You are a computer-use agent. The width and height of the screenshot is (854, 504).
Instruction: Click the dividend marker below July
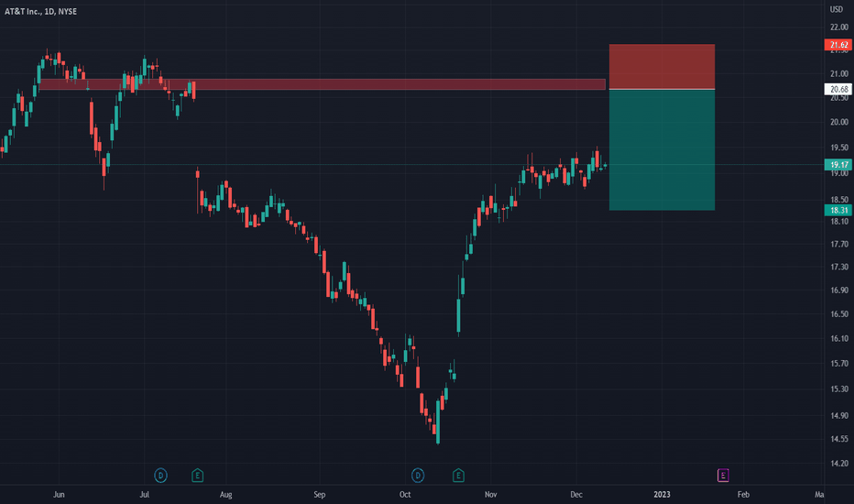[160, 476]
